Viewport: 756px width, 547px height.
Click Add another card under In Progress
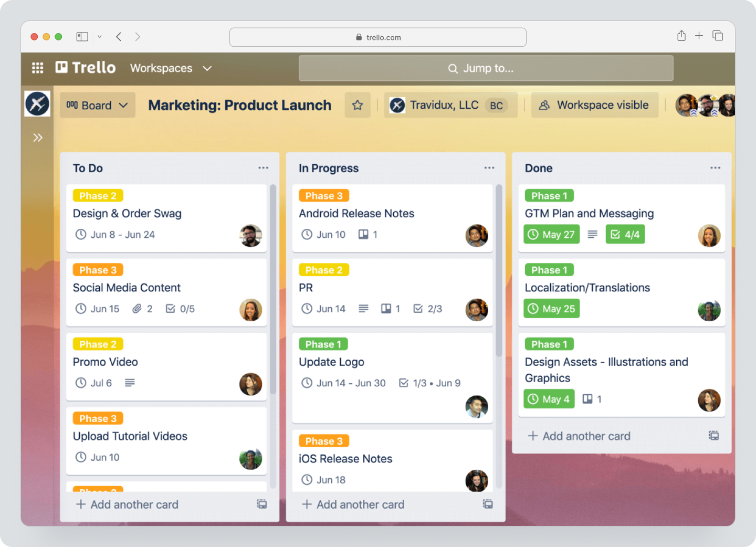(x=353, y=504)
